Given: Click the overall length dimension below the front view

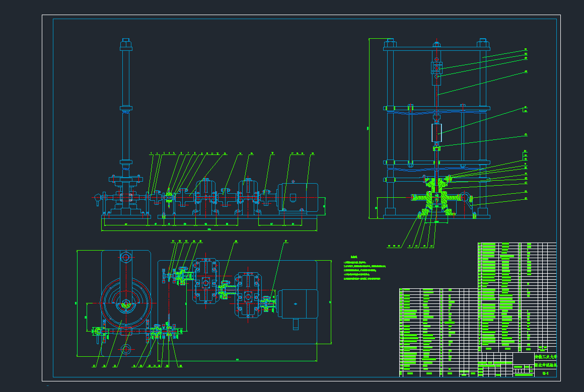Looking at the screenshot, I should 209,231.
